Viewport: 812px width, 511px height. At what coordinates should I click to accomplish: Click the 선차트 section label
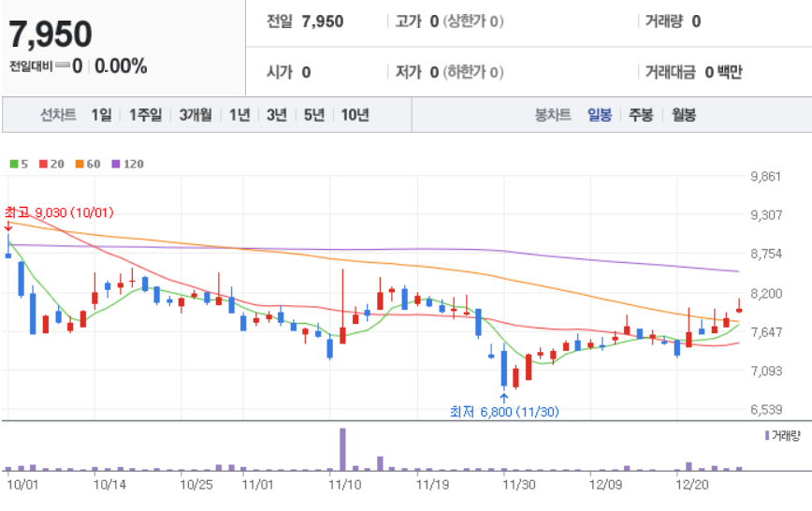pos(59,114)
